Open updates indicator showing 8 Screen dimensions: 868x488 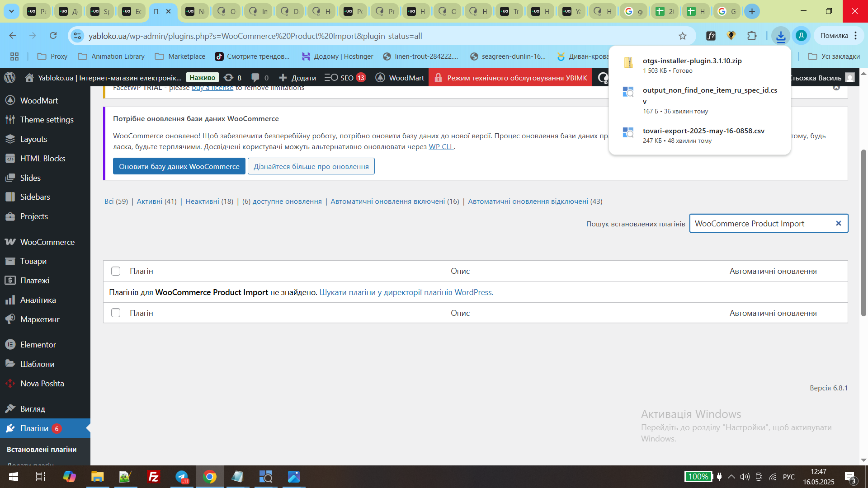coord(232,78)
